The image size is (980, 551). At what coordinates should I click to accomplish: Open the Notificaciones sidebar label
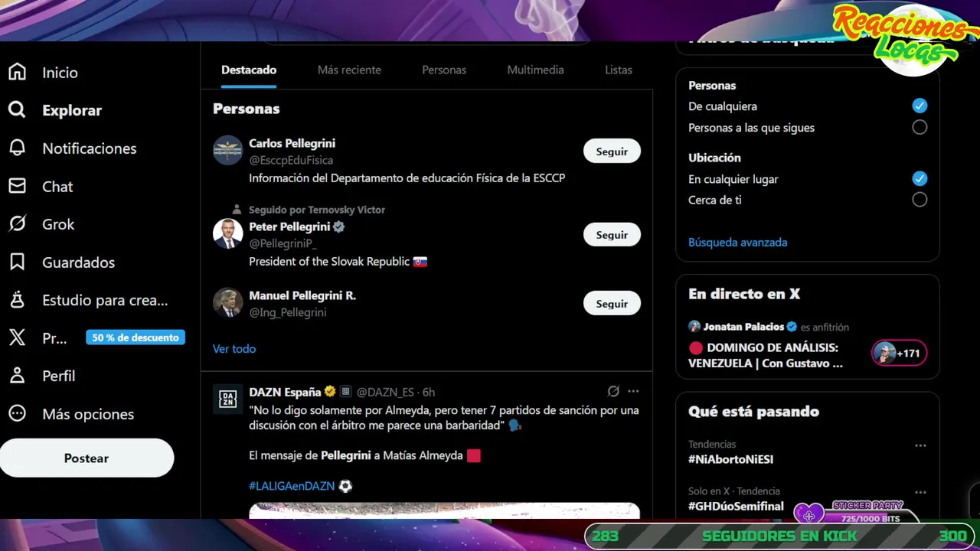(x=90, y=148)
